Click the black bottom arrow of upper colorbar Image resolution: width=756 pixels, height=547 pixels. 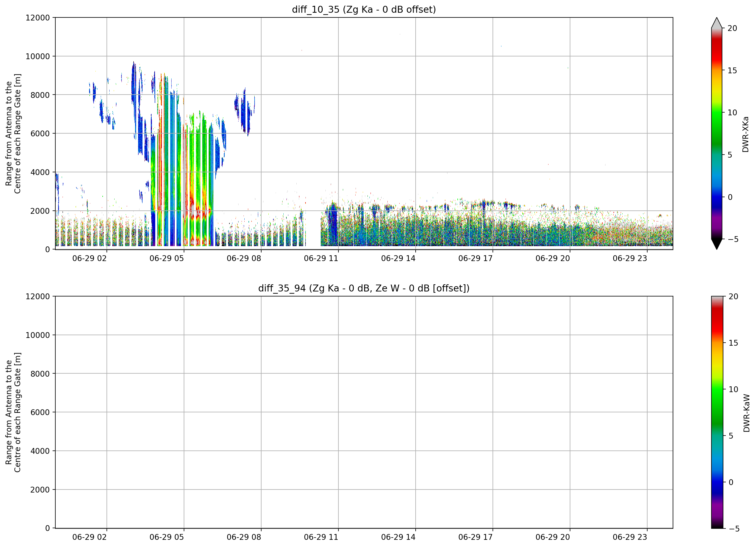(x=716, y=244)
